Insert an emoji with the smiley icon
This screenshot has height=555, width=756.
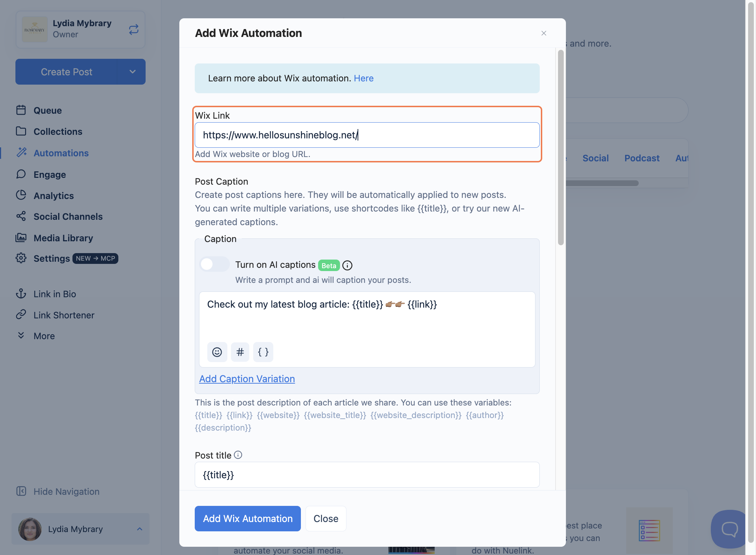tap(217, 352)
